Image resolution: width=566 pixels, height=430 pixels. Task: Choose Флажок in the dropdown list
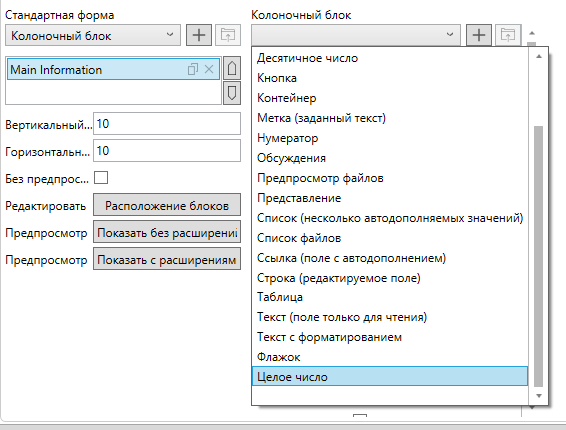tap(390, 357)
